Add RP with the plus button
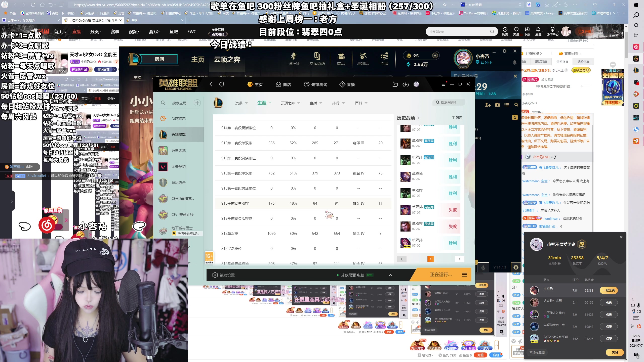The width and height of the screenshot is (644, 362). coord(435,56)
